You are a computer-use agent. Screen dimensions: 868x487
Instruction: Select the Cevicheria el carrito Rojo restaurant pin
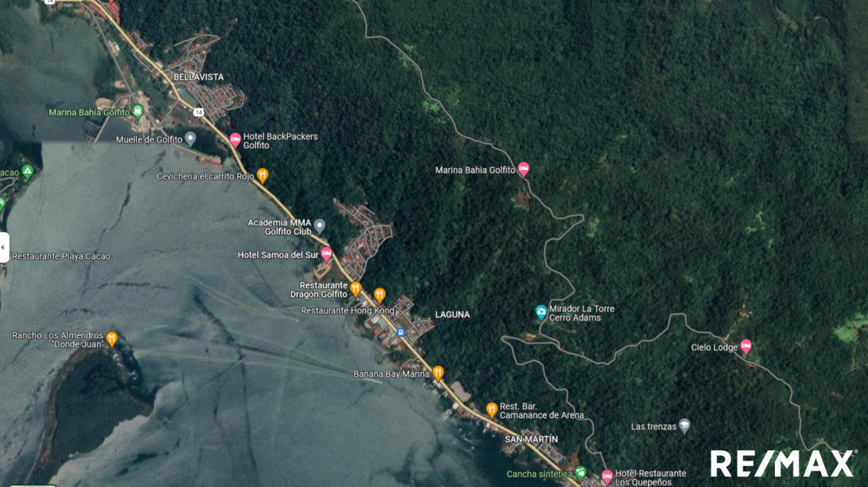coord(263,175)
